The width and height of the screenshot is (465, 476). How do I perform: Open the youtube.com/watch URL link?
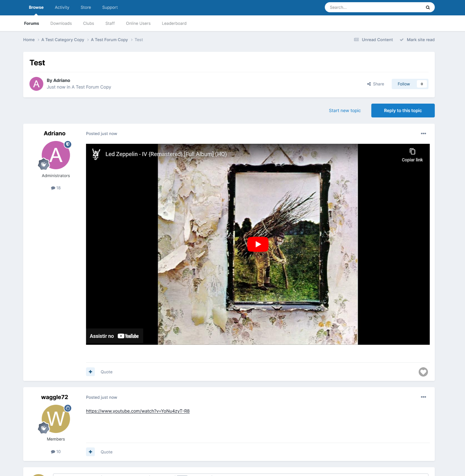pos(138,411)
